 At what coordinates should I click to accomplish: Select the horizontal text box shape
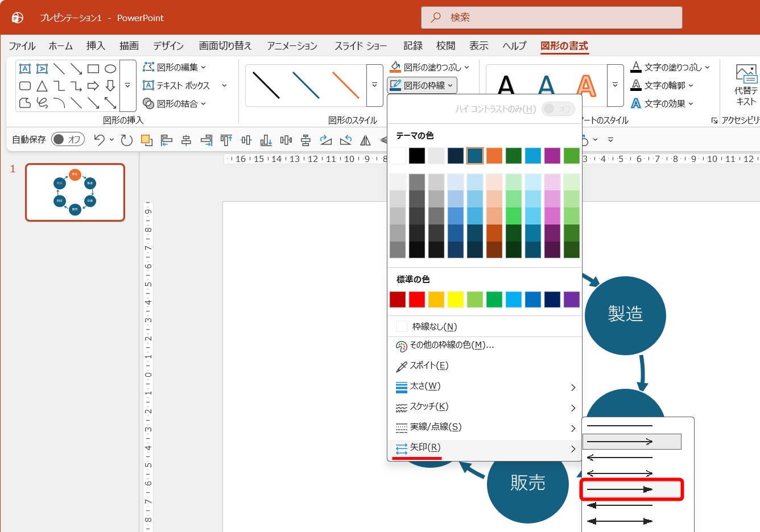(x=25, y=69)
